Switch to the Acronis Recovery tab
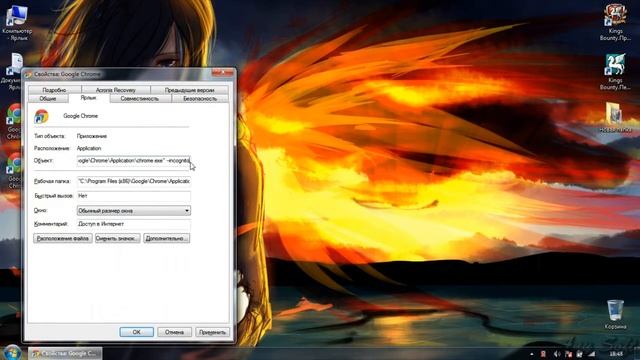Viewport: 640px width, 360px height. (116, 90)
